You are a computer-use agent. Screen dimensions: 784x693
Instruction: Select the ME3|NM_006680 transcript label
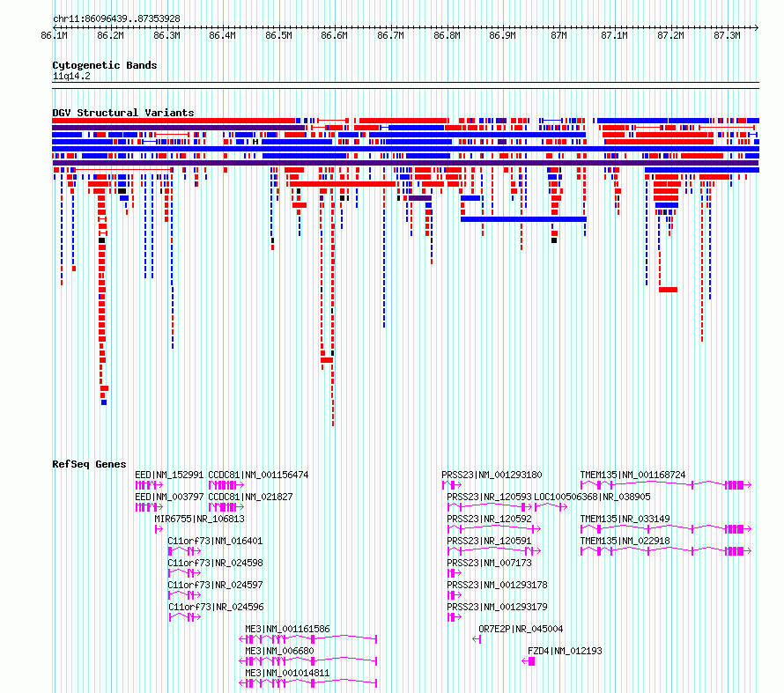coord(279,651)
